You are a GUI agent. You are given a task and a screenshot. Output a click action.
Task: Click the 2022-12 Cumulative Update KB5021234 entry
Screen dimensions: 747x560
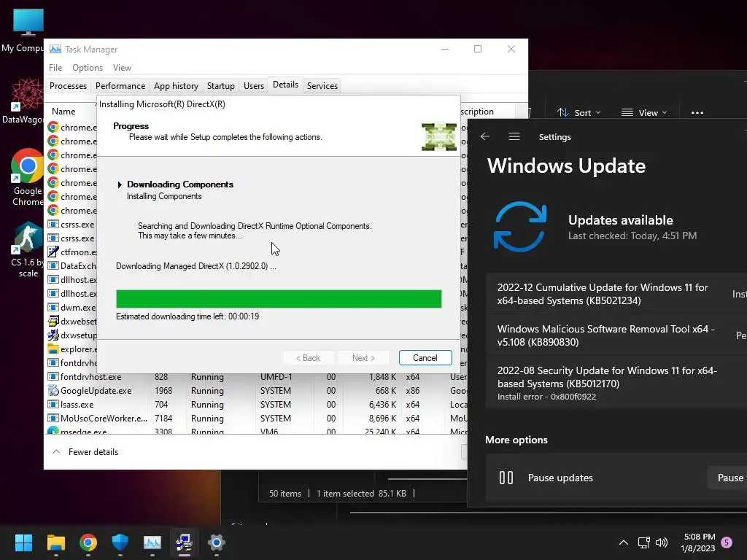point(616,294)
